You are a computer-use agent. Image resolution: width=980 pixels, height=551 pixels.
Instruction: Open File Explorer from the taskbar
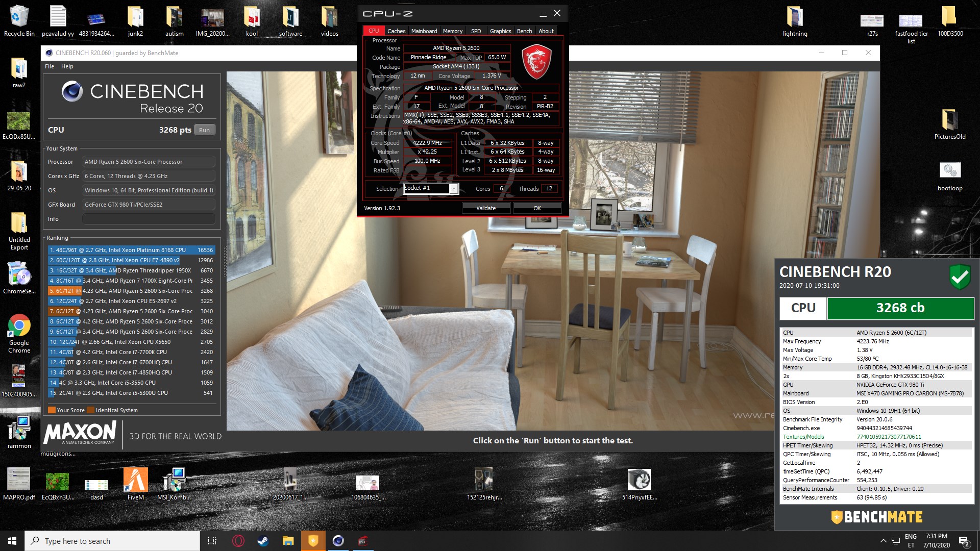coord(288,541)
